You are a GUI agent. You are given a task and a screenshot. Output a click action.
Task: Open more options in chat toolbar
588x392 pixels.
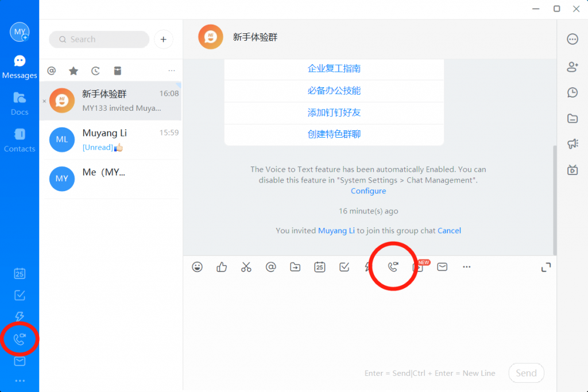click(467, 267)
